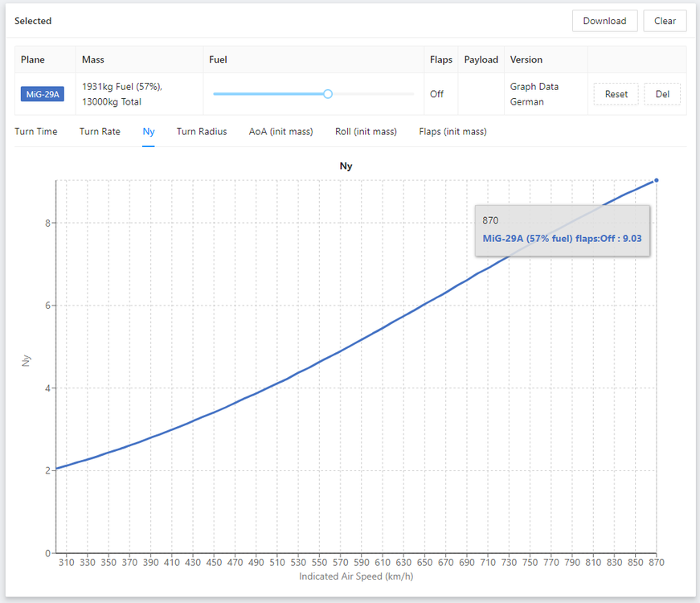Reset the MiG-29A row settings
Image resolution: width=700 pixels, height=603 pixels.
point(616,94)
